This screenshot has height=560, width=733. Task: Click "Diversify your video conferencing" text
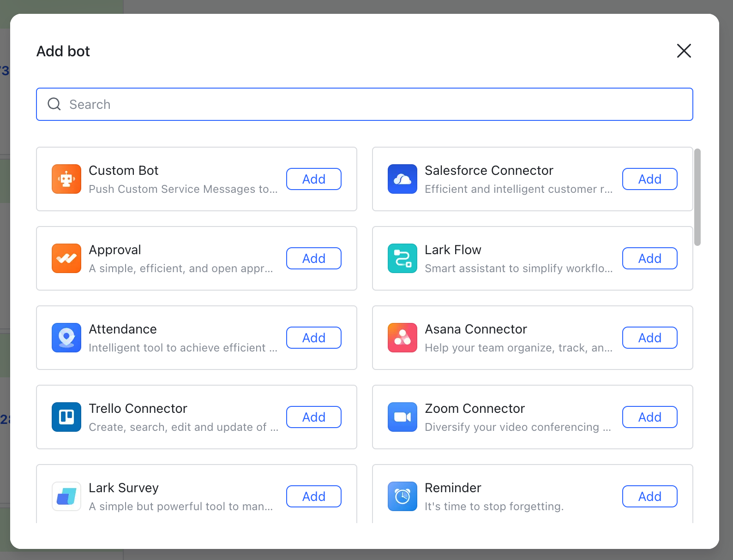click(512, 427)
